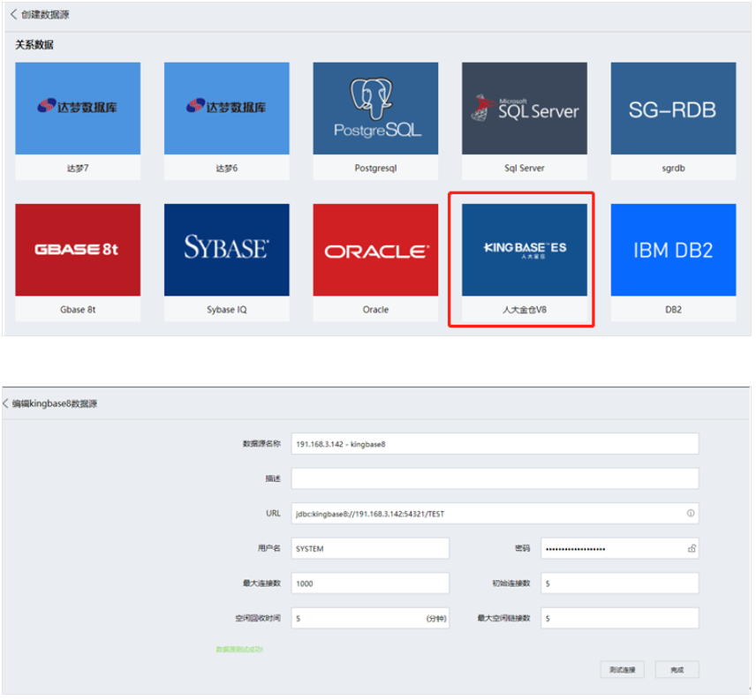Click the 最大连接数 field showing 1000
Viewport: 756px width, 700px height.
point(370,583)
